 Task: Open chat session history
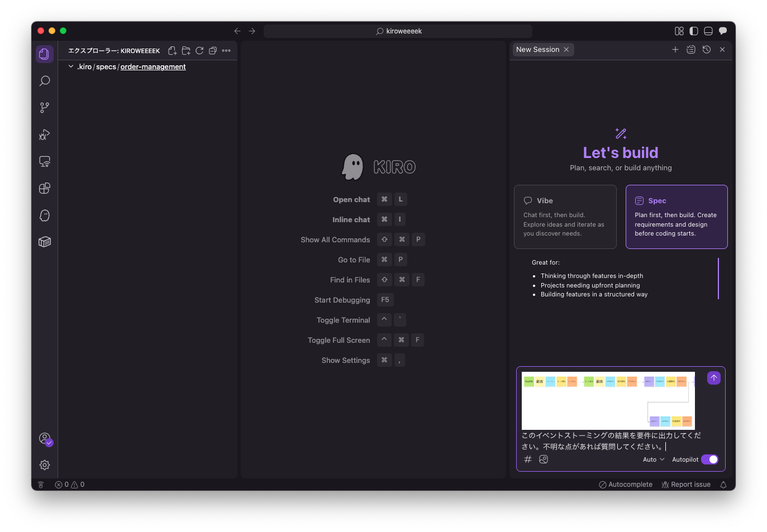pyautogui.click(x=707, y=50)
